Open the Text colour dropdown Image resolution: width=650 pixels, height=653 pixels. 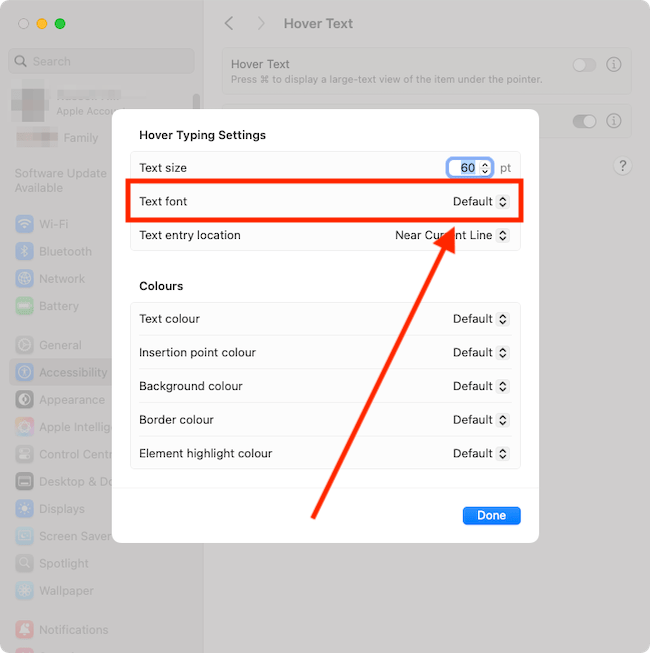coord(480,319)
